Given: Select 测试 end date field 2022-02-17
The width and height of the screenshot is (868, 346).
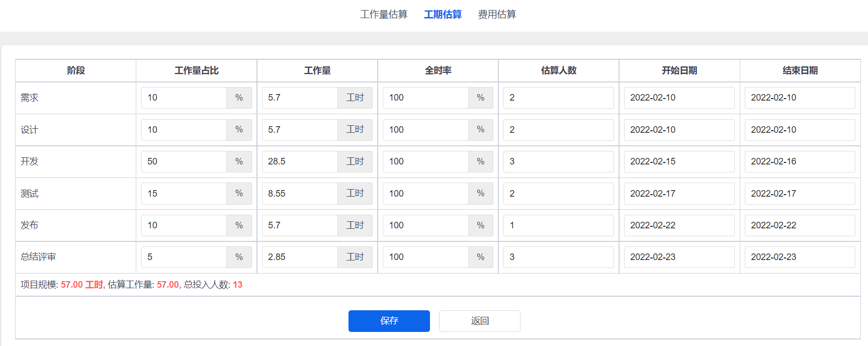Looking at the screenshot, I should pyautogui.click(x=800, y=194).
